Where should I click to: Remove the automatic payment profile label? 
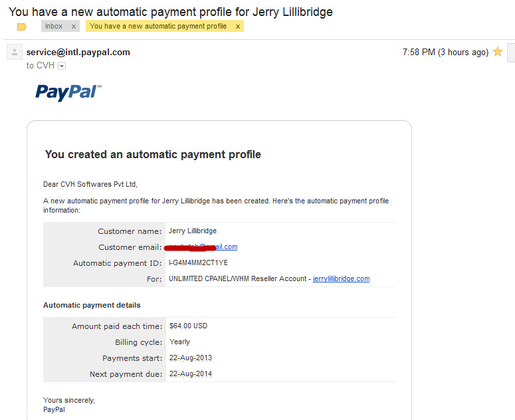point(238,27)
